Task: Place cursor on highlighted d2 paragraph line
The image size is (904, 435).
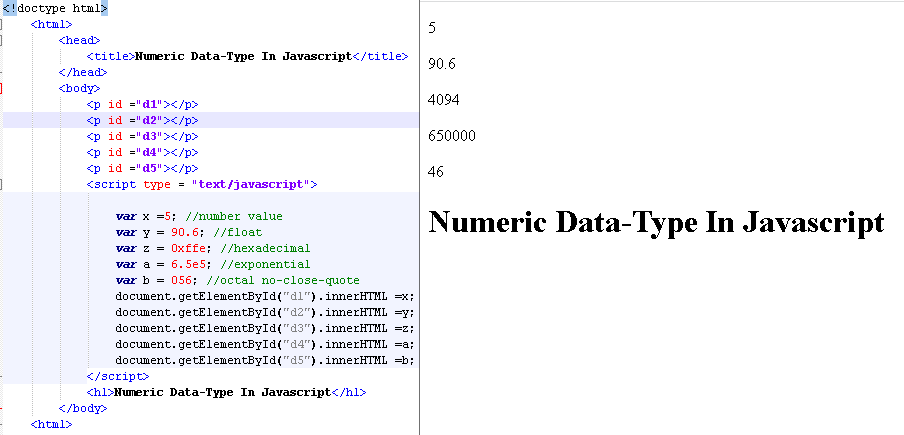Action: pos(142,120)
